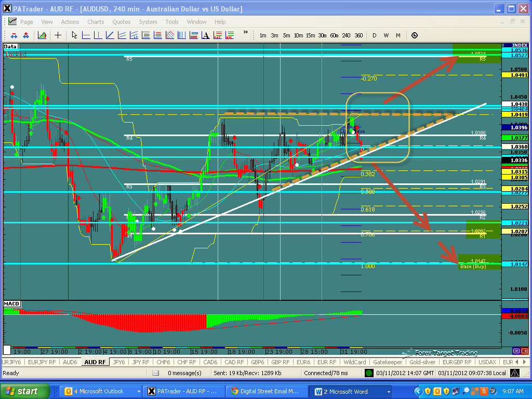
Task: Click the text annotation tool (A)
Action: 204,35
